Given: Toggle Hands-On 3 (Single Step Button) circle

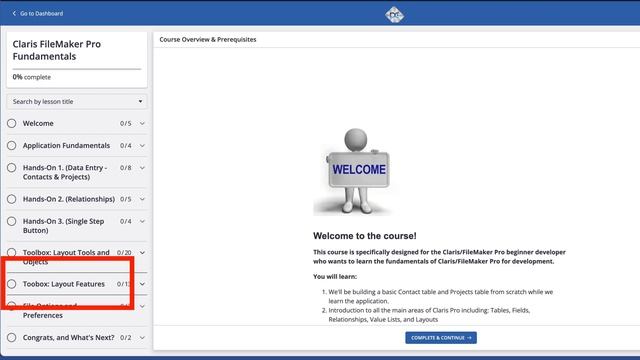Looking at the screenshot, I should coord(11,221).
